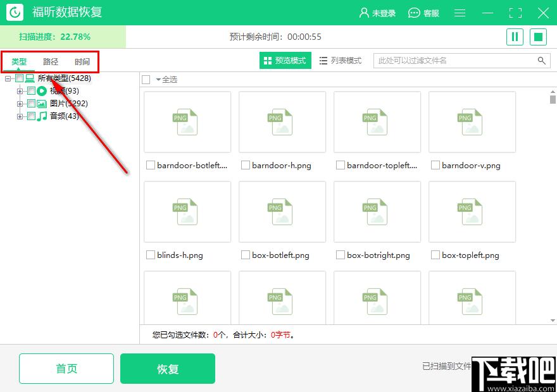Open thumbnail of barndoor-v.png
557x392 pixels.
pyautogui.click(x=472, y=122)
